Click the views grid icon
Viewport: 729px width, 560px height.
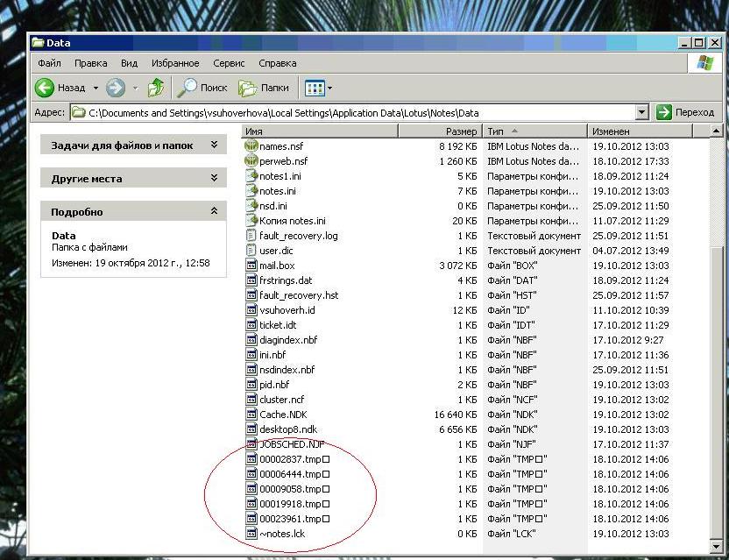315,88
